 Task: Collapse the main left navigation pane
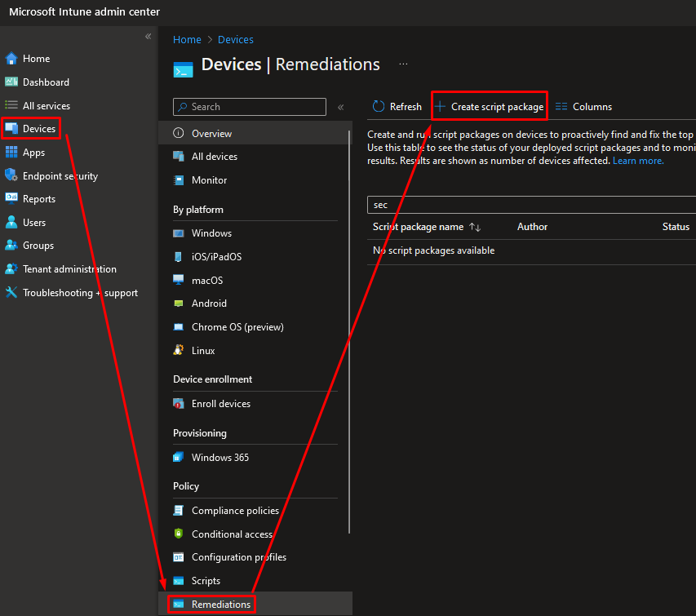[149, 37]
